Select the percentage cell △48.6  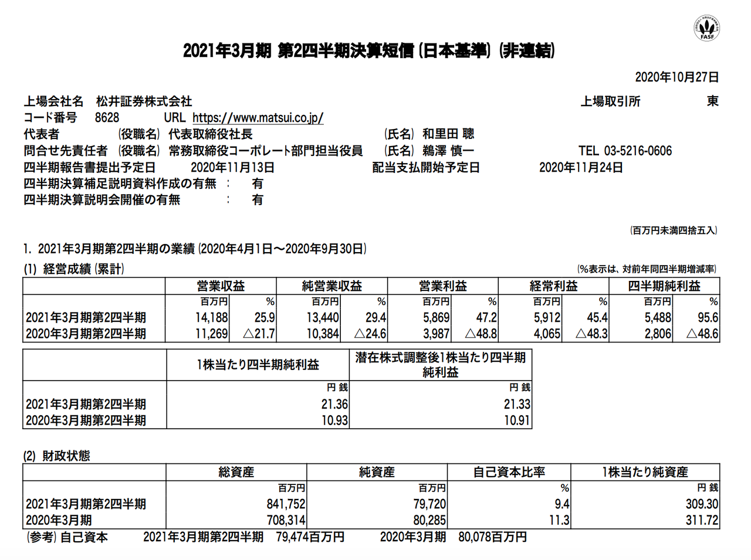point(702,334)
